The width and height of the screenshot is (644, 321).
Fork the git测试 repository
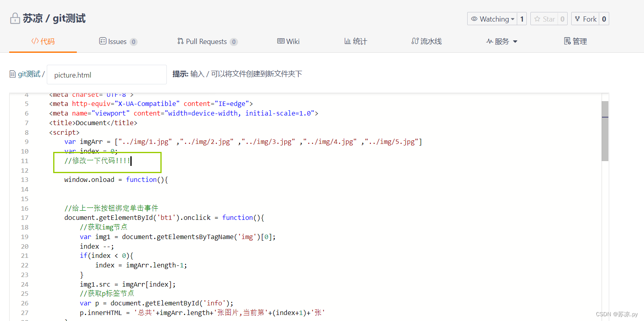point(585,19)
